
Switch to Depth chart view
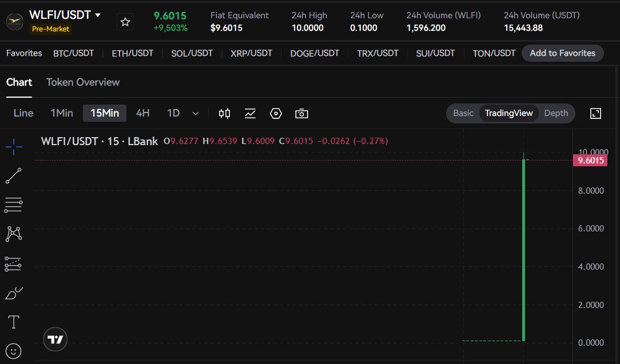(556, 113)
